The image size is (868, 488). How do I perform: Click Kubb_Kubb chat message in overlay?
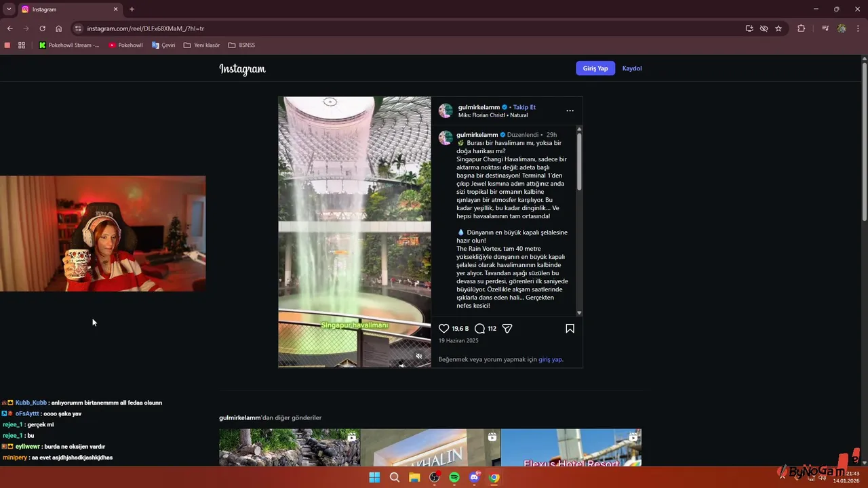point(82,403)
